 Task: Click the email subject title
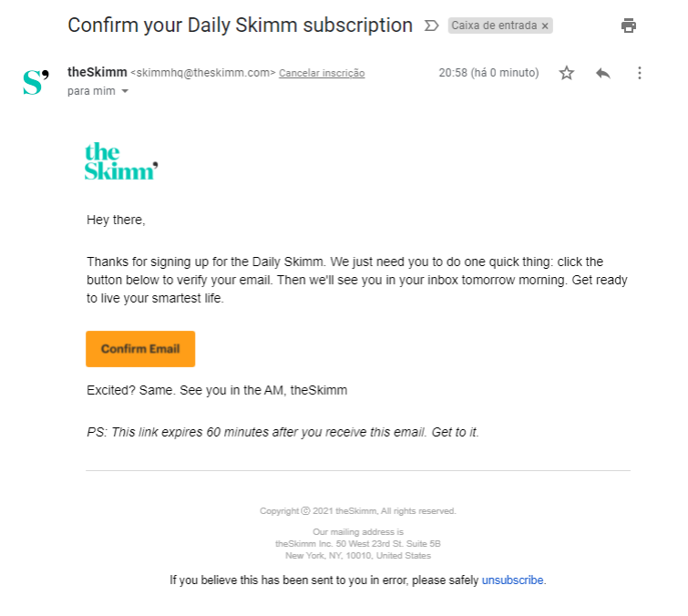point(240,26)
